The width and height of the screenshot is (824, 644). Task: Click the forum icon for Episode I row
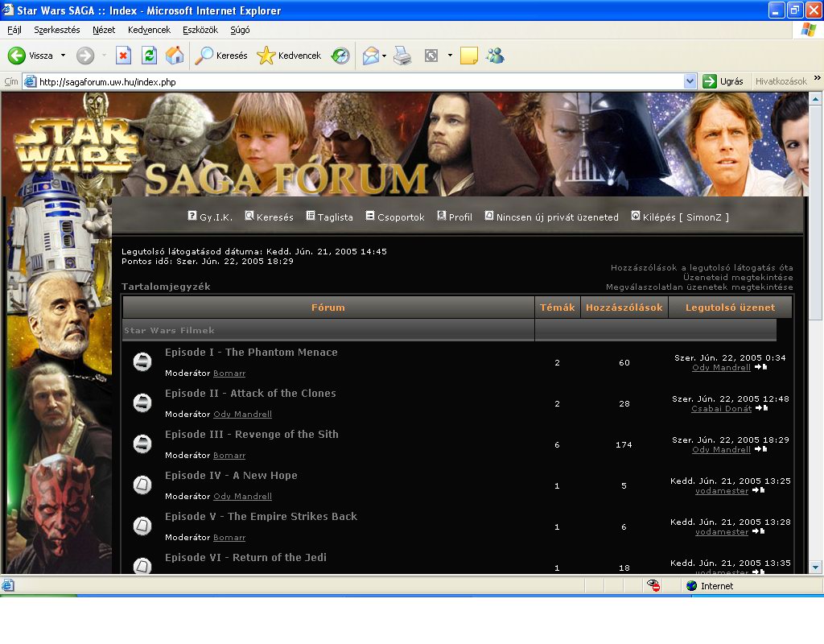click(142, 361)
